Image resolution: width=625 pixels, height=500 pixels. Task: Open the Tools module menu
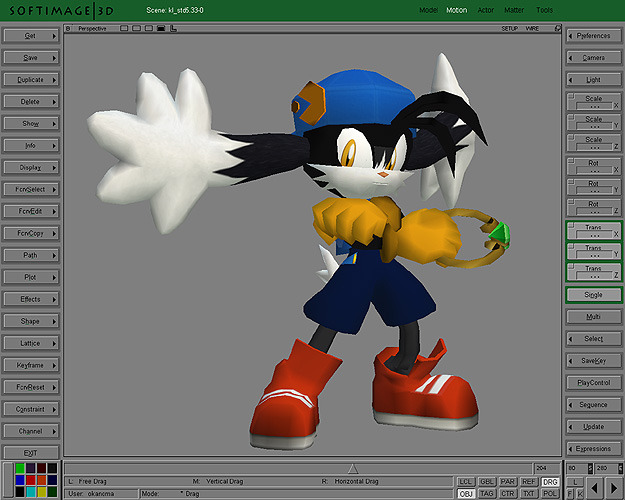click(x=544, y=10)
